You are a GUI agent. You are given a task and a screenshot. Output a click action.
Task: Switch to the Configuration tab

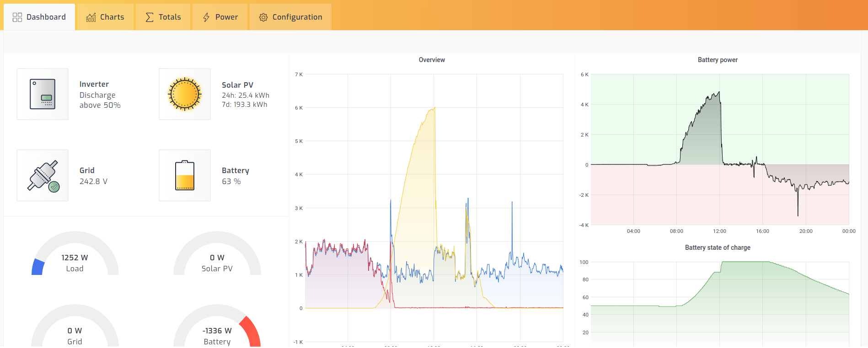click(290, 17)
